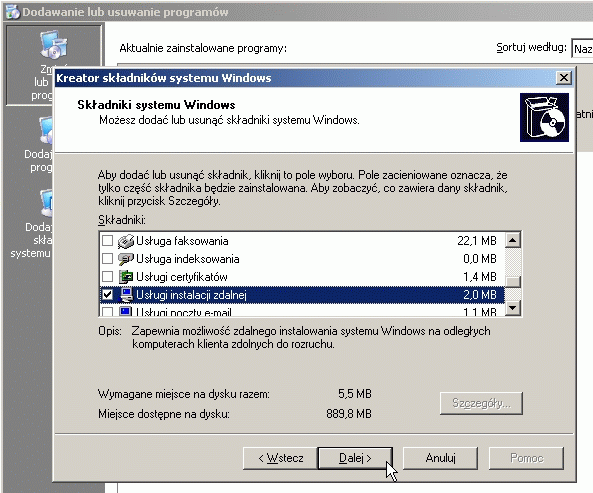This screenshot has width=593, height=493.
Task: Click the remote installation services computer icon
Action: point(126,295)
